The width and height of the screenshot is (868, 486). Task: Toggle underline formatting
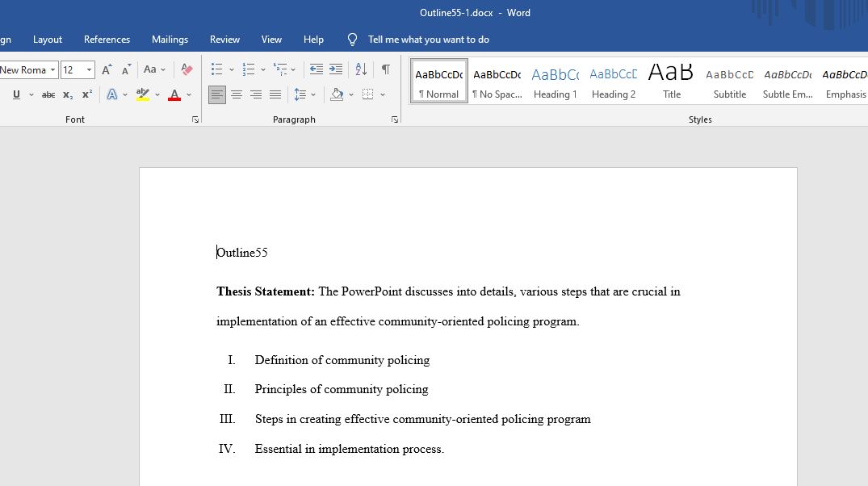17,94
